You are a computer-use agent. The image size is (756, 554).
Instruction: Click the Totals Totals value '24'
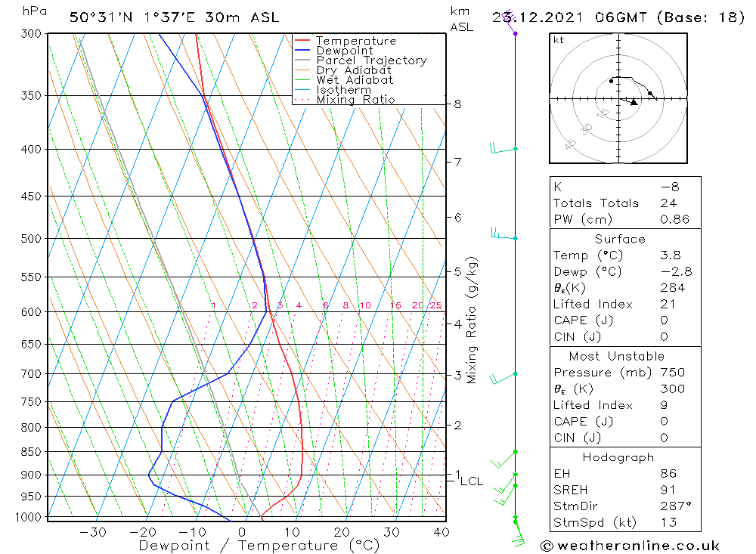click(668, 203)
